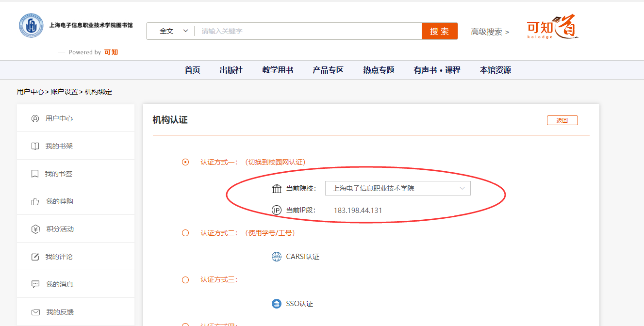Select authentication method two radio button
The image size is (644, 326).
(x=185, y=233)
